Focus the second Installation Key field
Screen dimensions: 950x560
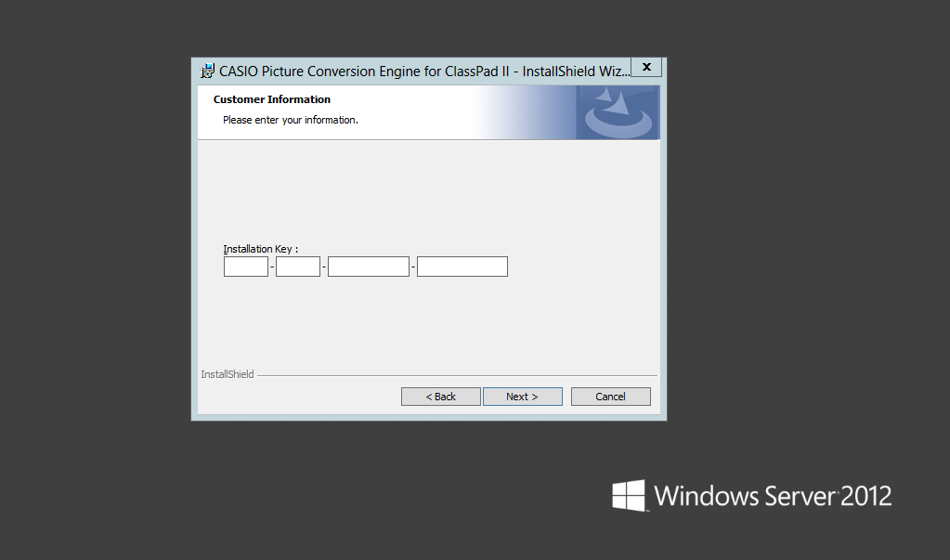[298, 267]
